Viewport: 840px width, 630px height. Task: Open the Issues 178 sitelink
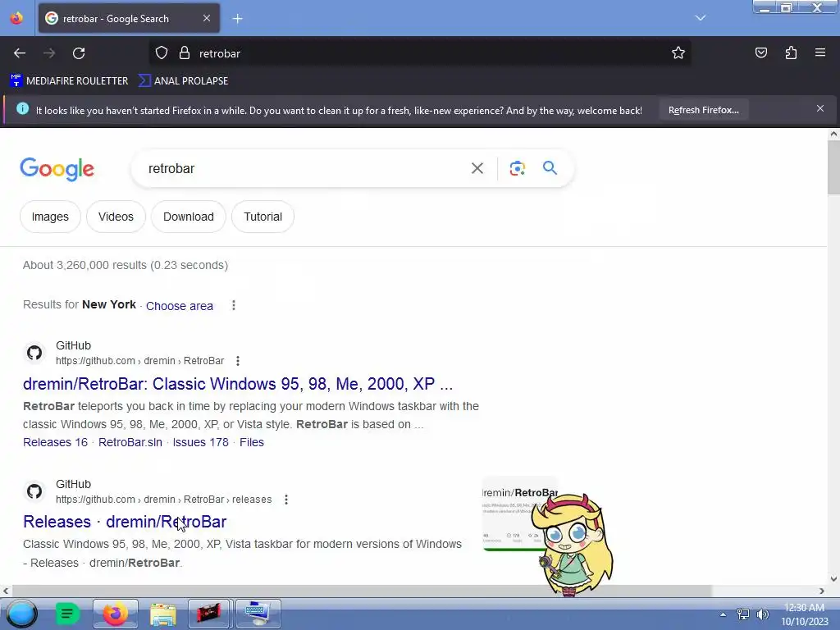200,442
